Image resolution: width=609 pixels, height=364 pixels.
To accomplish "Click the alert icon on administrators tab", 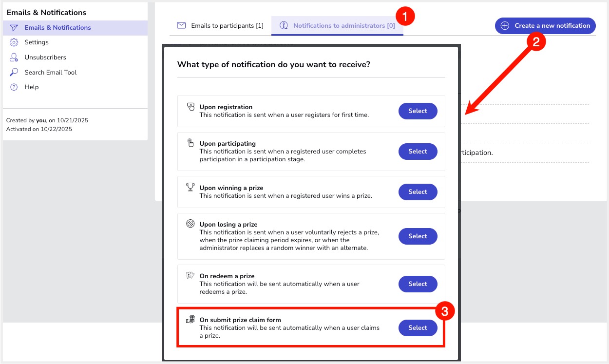I will tap(284, 25).
